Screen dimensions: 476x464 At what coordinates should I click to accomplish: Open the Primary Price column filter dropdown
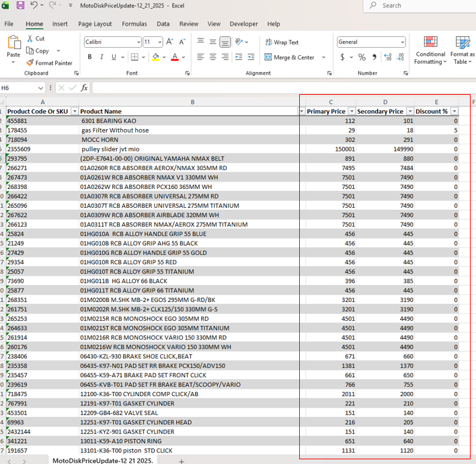point(351,112)
